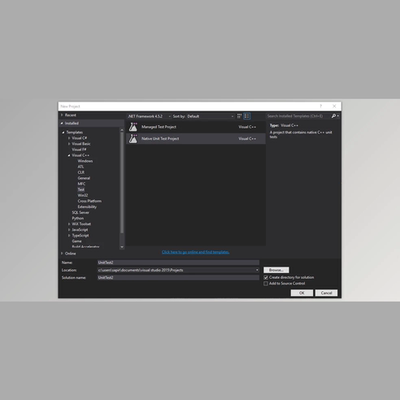Select Windows under Visual C++

tap(85, 161)
